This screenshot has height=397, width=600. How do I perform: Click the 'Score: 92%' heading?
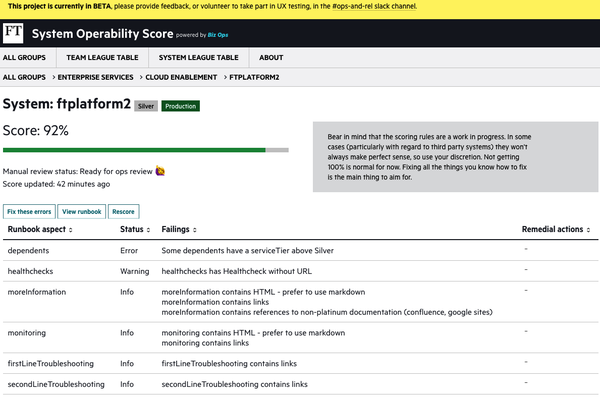coord(36,131)
